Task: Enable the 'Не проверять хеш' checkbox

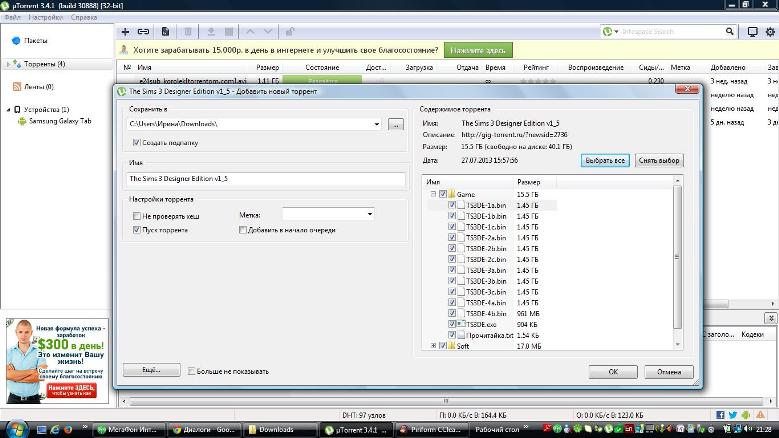Action: click(137, 215)
